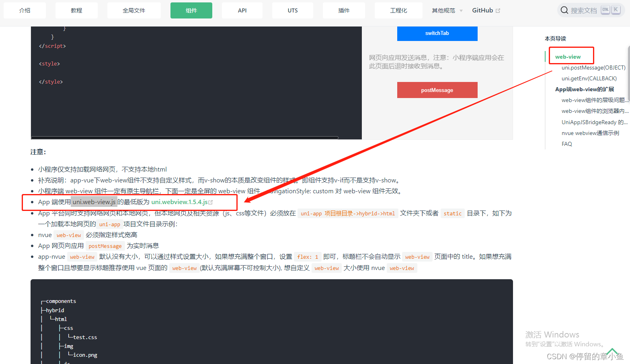Click 'uni-app 项目根目录->hybrid->html' code text
The image size is (630, 364).
click(x=348, y=213)
